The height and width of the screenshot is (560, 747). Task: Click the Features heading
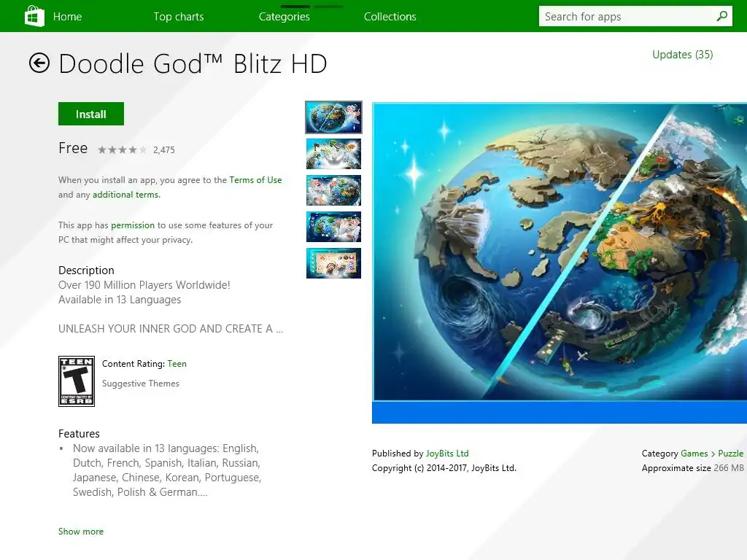click(x=79, y=433)
